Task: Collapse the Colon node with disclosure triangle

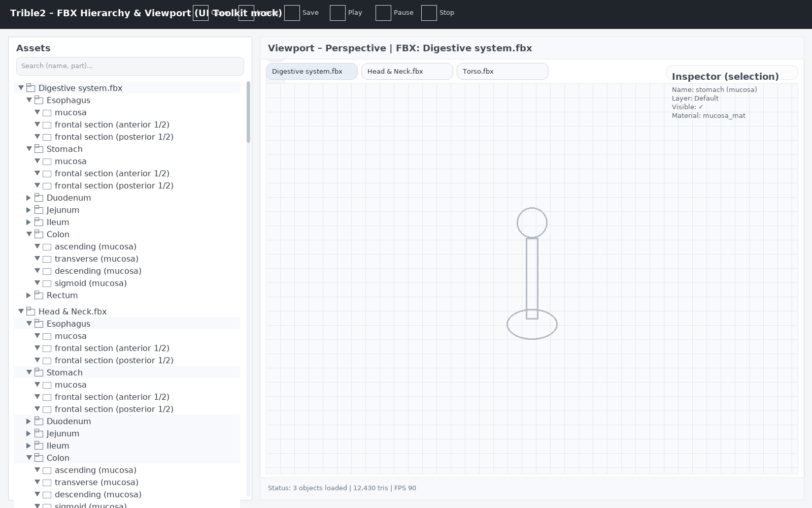Action: tap(29, 234)
